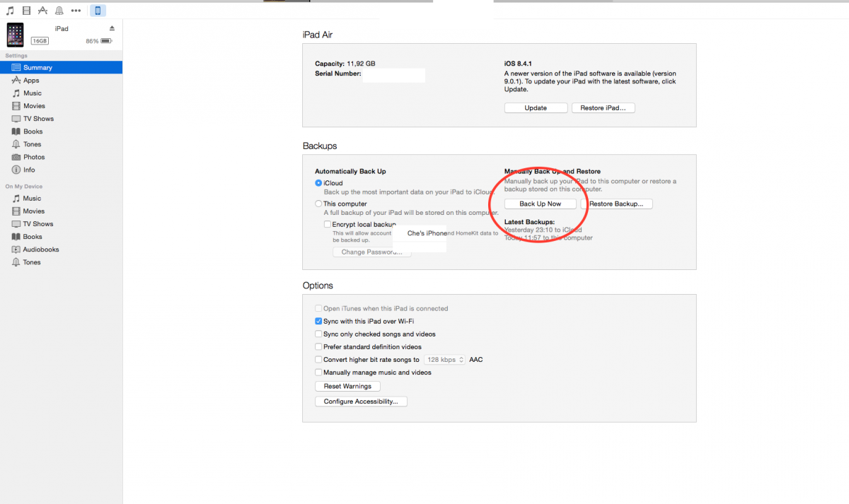Viewport: 849px width, 504px height.
Task: Click the Restore iPad... button
Action: (603, 108)
